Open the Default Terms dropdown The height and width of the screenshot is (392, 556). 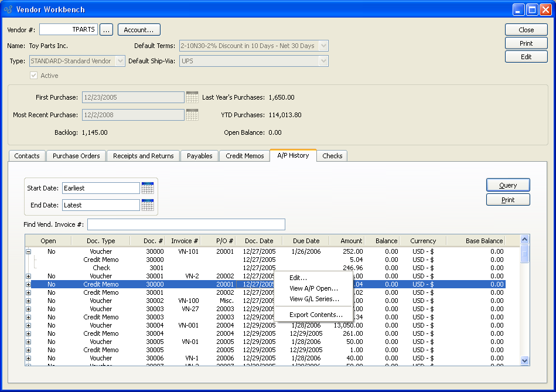coord(323,46)
